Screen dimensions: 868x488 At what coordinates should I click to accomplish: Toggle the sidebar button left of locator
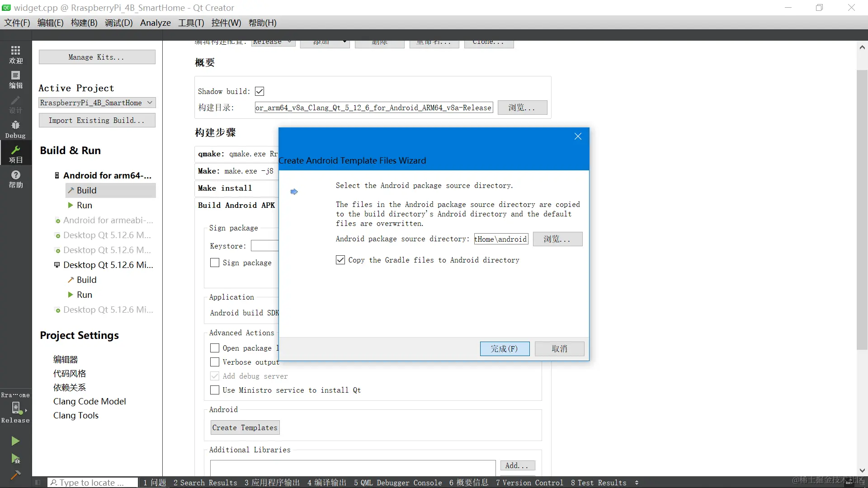(38, 483)
